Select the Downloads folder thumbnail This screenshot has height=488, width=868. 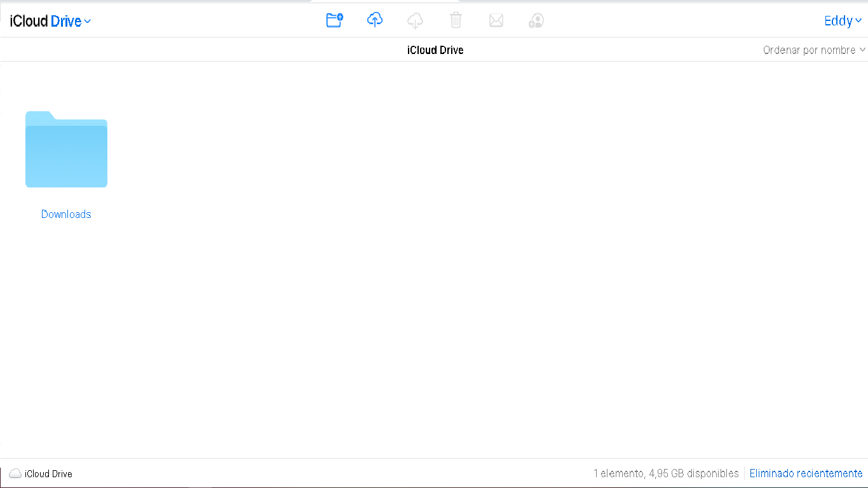click(66, 149)
